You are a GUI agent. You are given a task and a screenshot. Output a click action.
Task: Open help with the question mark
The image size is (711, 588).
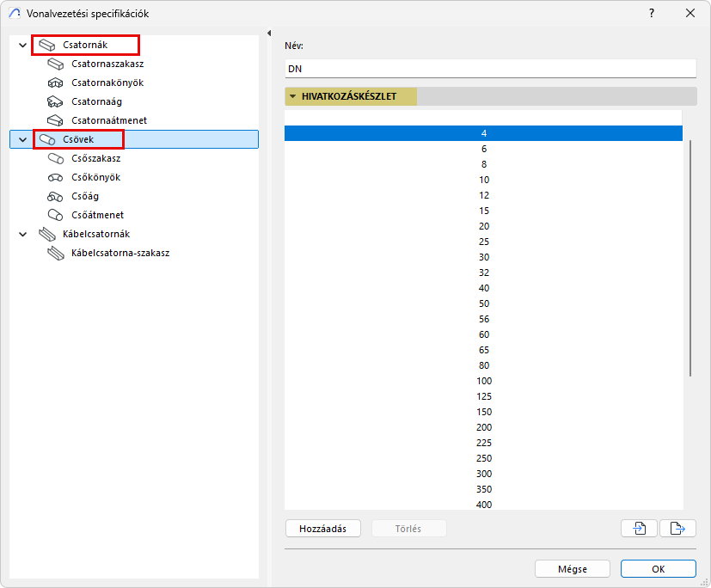[x=652, y=13]
